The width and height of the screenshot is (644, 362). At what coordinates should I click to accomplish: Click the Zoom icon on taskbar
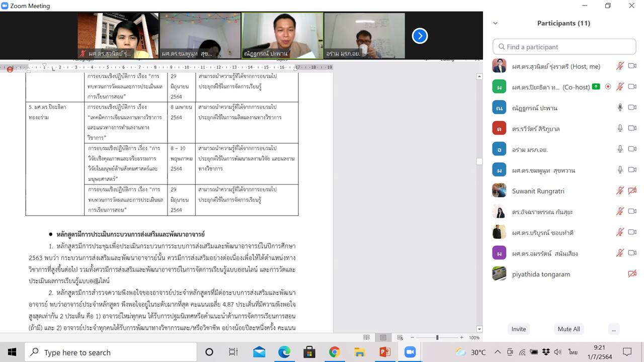click(x=410, y=352)
